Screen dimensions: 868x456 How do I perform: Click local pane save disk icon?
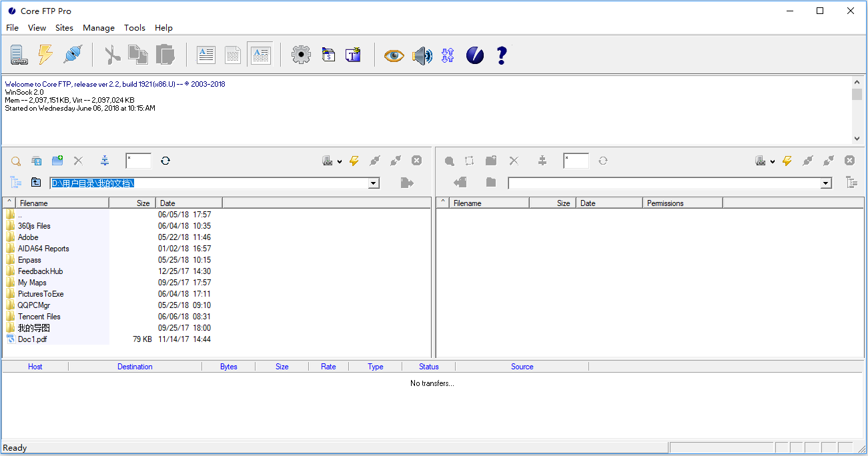[37, 161]
